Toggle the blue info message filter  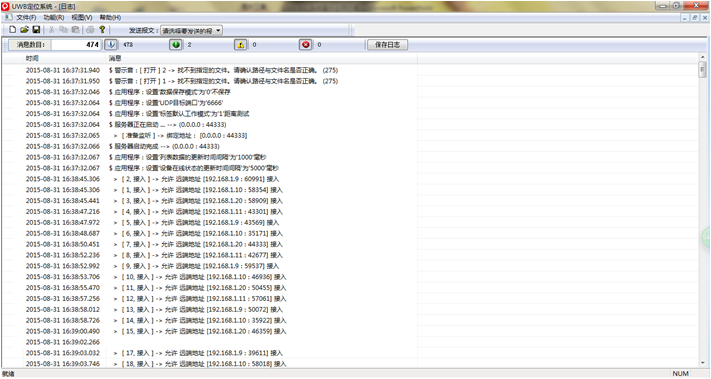111,44
